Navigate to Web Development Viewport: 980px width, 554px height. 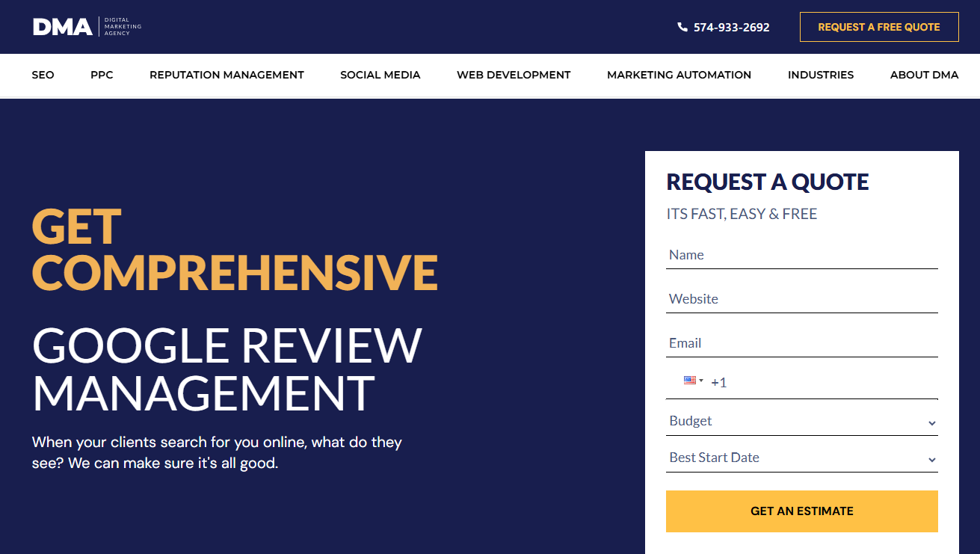[514, 75]
